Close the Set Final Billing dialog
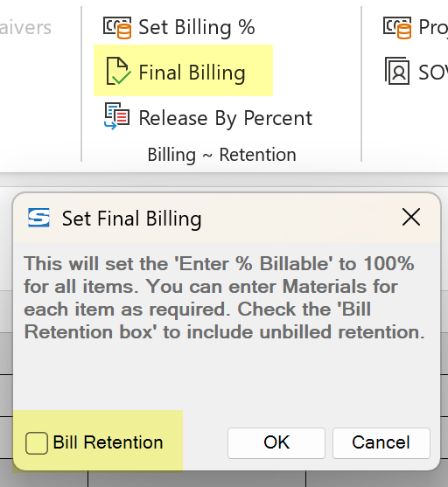This screenshot has height=487, width=448. (x=411, y=217)
